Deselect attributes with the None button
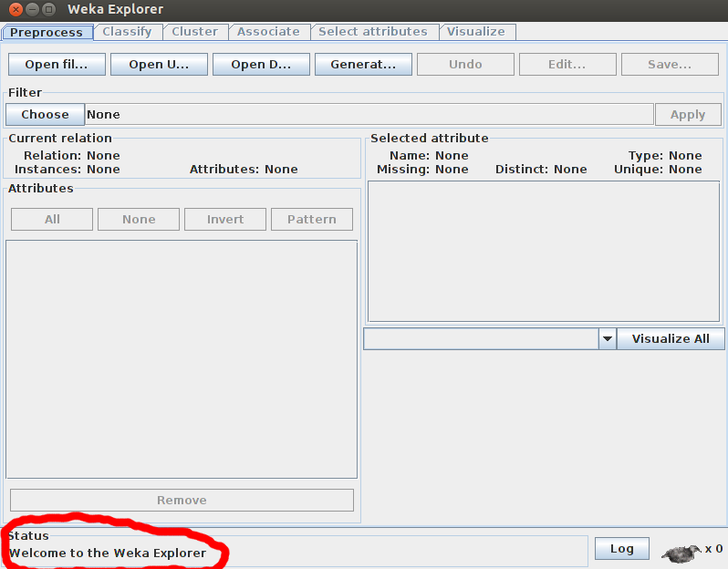The height and width of the screenshot is (569, 728). click(x=139, y=219)
